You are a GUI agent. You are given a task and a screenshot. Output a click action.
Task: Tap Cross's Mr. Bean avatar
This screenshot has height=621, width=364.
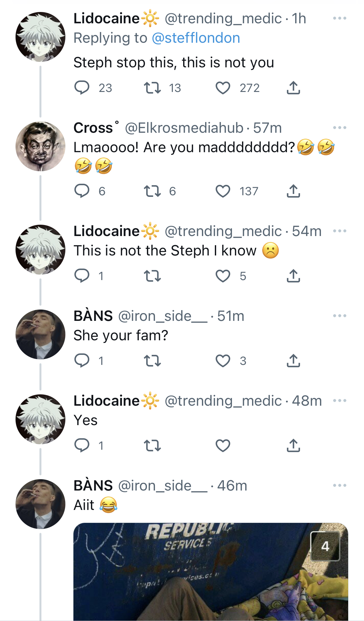point(40,146)
